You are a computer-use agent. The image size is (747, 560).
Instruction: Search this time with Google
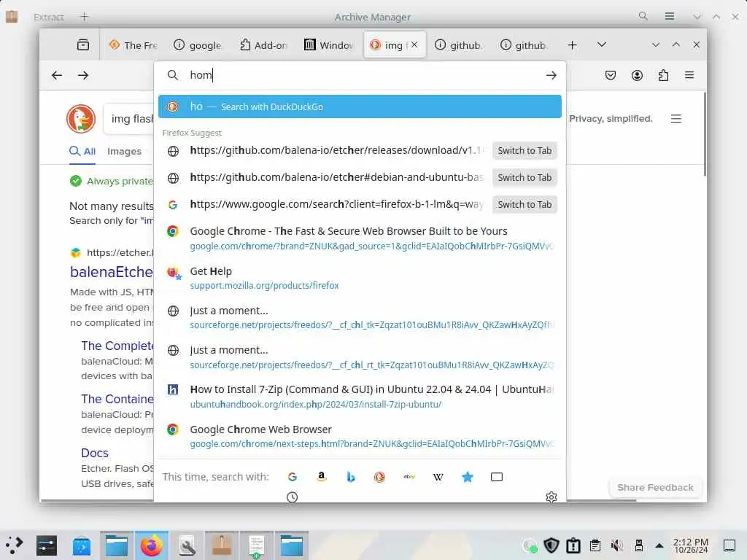click(x=293, y=477)
